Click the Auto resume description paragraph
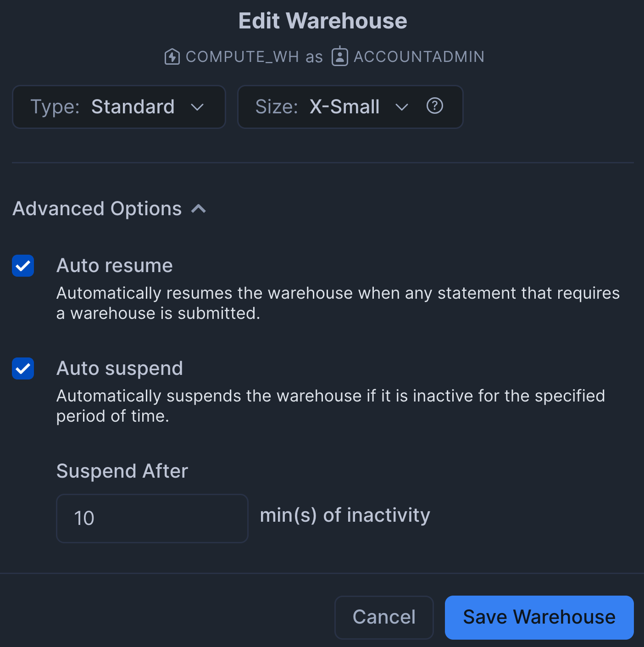This screenshot has height=647, width=644. click(x=338, y=303)
